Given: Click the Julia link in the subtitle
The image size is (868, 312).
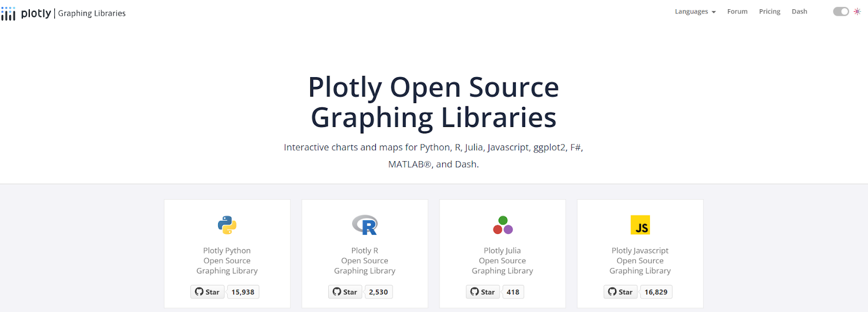Looking at the screenshot, I should tap(474, 148).
